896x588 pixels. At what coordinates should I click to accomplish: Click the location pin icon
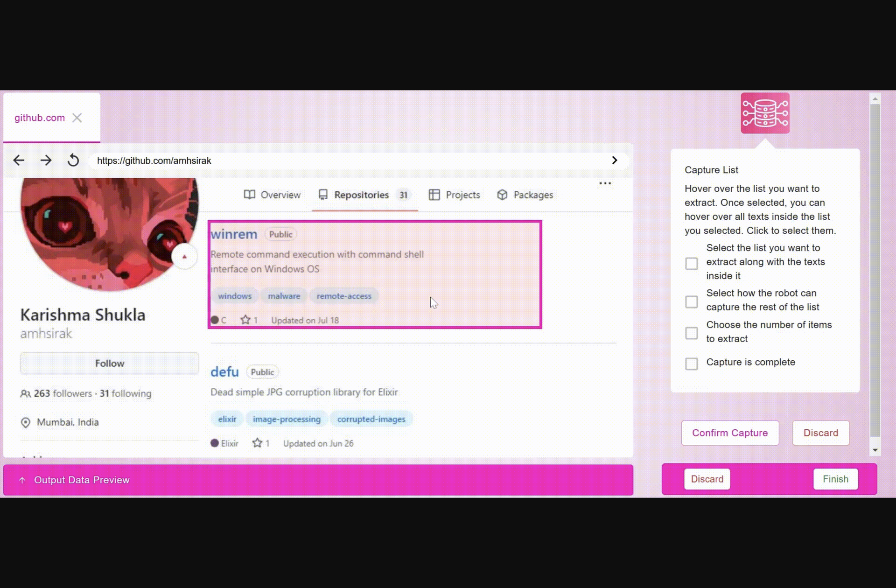click(26, 422)
